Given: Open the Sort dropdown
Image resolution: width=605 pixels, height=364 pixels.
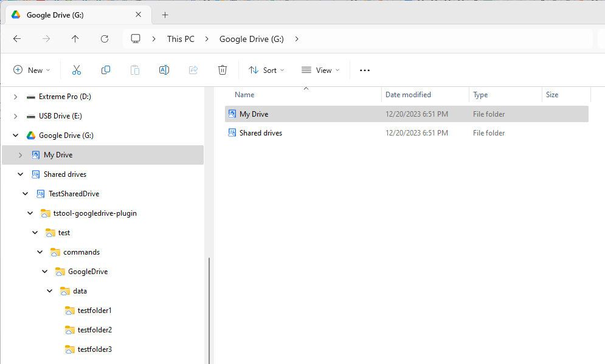Looking at the screenshot, I should 266,70.
